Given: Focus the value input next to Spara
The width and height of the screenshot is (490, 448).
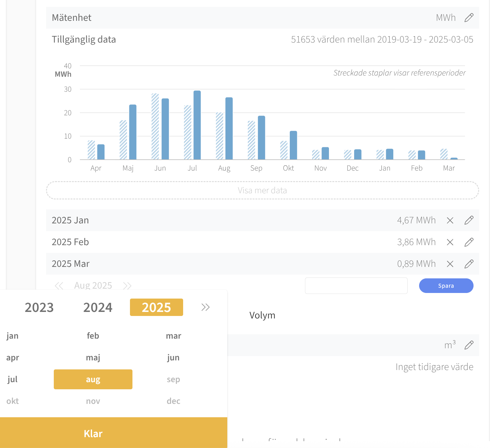Looking at the screenshot, I should [x=356, y=286].
